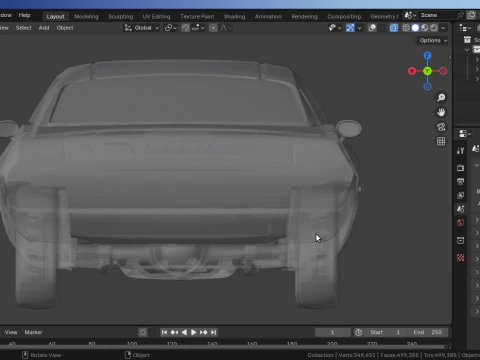Screen dimensions: 480x360
Task: Open the Render properties tab
Action: point(461,168)
